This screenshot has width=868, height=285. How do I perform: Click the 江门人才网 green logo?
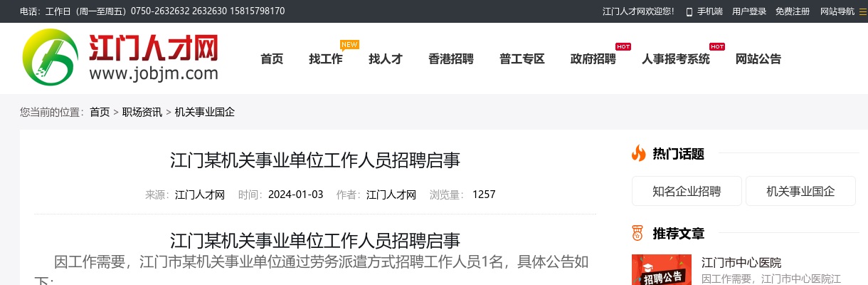click(48, 57)
